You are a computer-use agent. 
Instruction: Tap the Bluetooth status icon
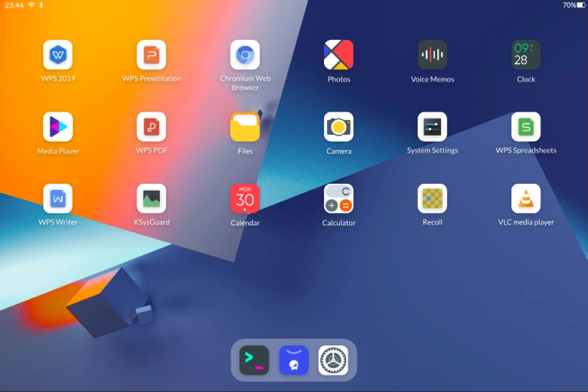tap(41, 5)
